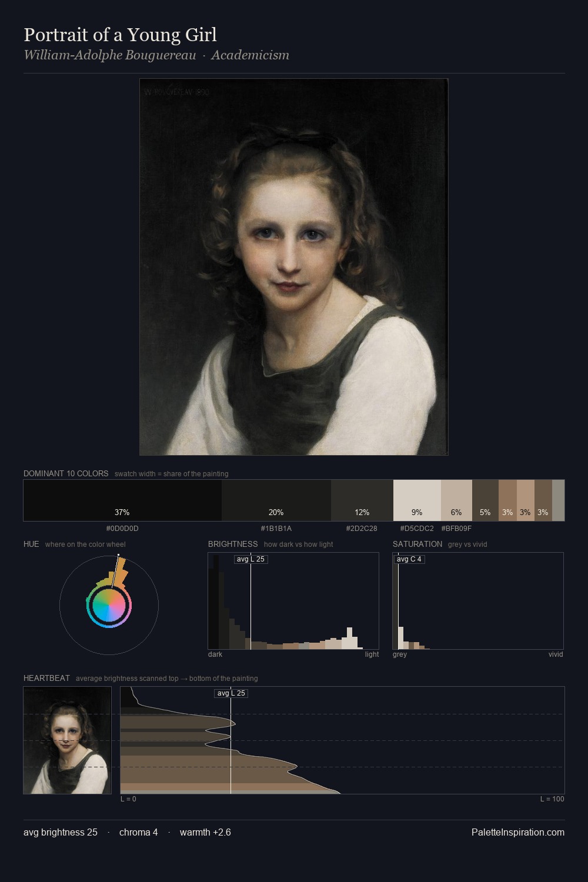Click the 'L = 100' axis label
The height and width of the screenshot is (882, 588).
pos(552,799)
